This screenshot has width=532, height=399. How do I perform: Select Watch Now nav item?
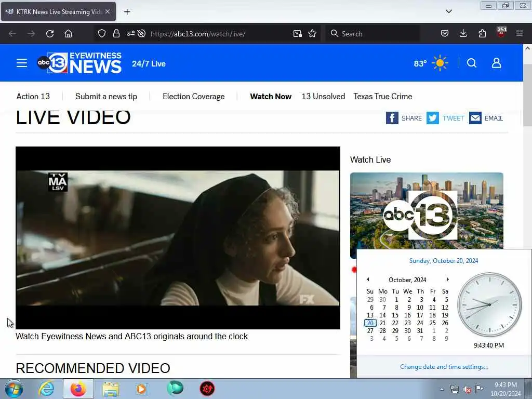(x=271, y=96)
